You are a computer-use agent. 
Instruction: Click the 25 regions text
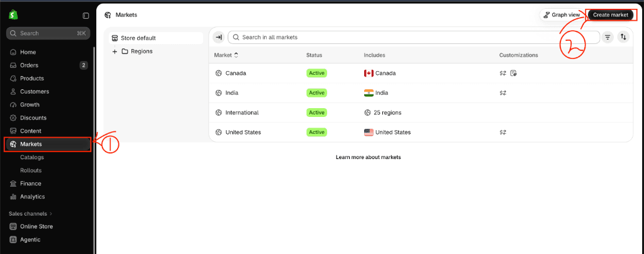(387, 113)
